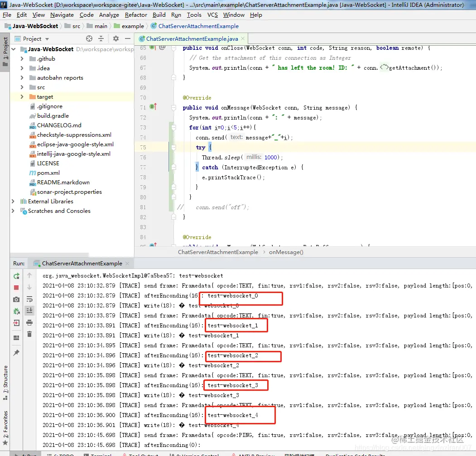
Task: Open the 1: Project side tool window
Action: point(5,52)
